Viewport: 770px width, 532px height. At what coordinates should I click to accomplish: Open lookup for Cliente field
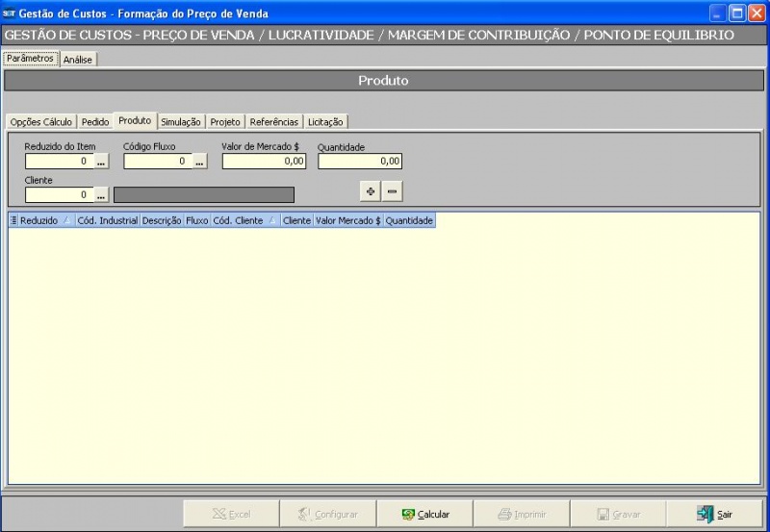[x=101, y=195]
